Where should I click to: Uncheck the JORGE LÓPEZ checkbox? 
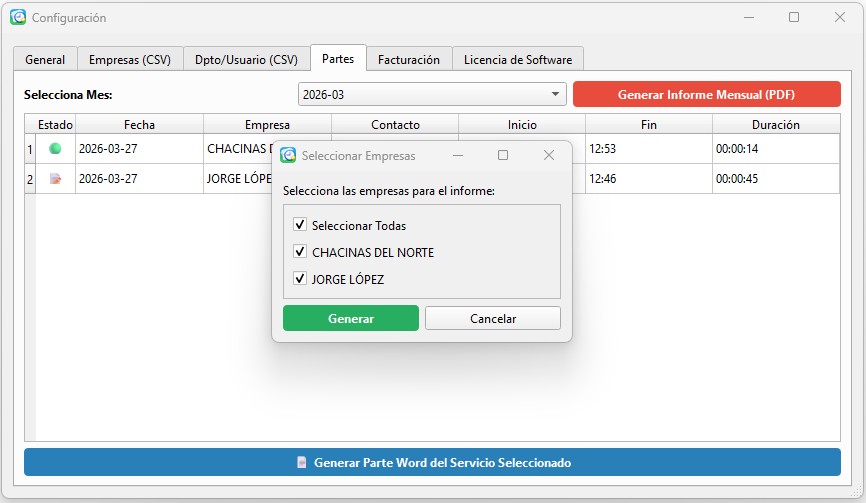299,279
